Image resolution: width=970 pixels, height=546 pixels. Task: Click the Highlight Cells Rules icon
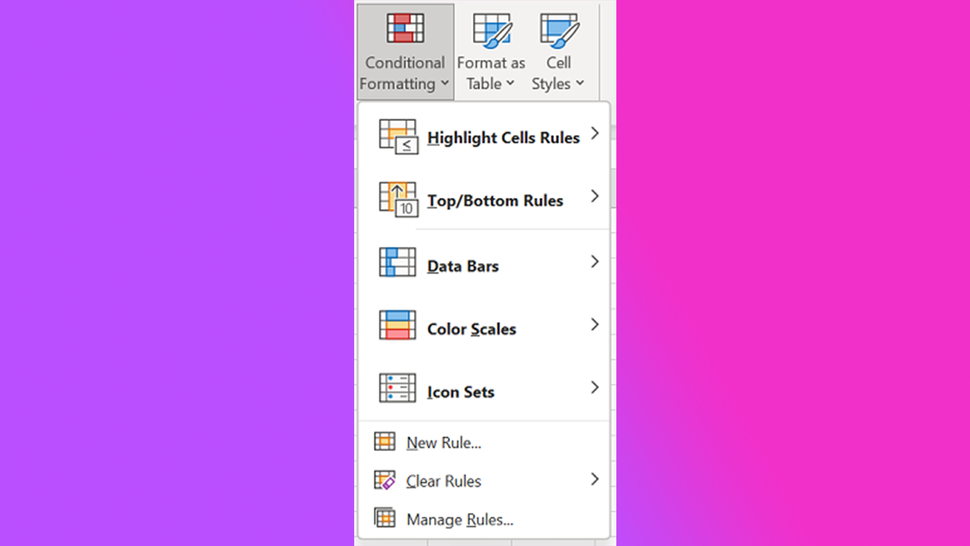pos(398,137)
